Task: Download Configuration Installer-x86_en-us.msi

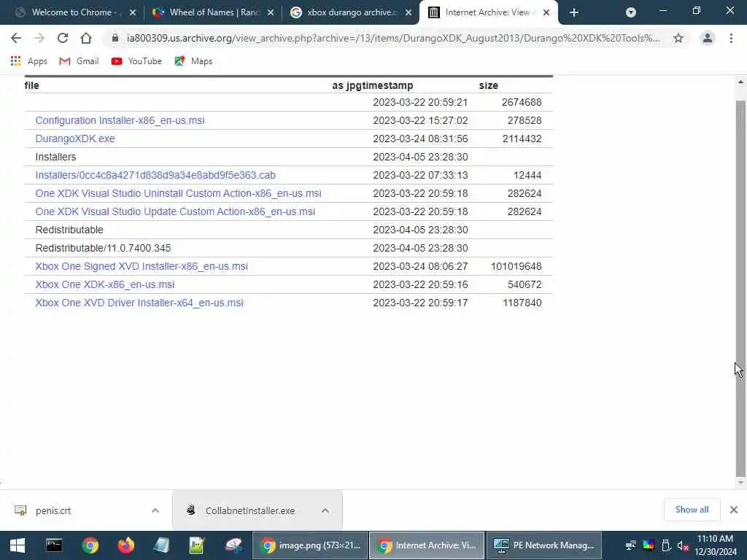Action: (120, 120)
